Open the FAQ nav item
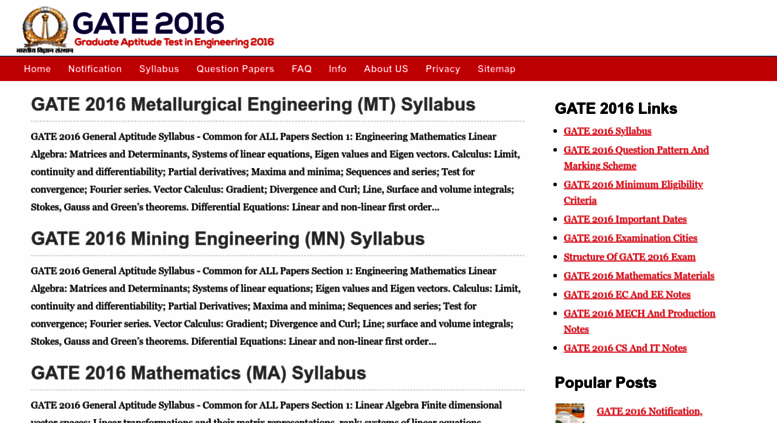The height and width of the screenshot is (423, 777). (x=301, y=69)
